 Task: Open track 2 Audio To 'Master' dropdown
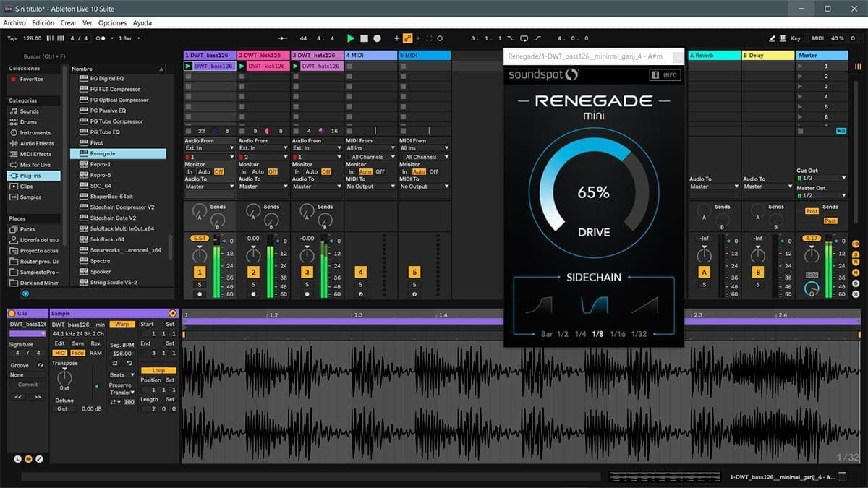(263, 187)
